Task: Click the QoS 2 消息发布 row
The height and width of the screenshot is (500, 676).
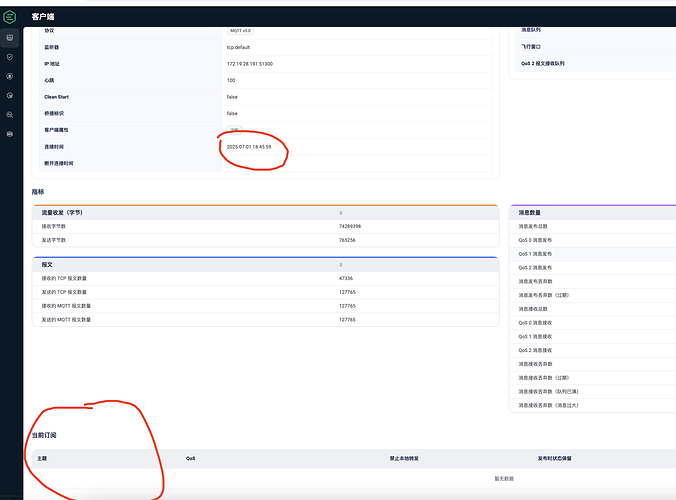Action: point(592,268)
